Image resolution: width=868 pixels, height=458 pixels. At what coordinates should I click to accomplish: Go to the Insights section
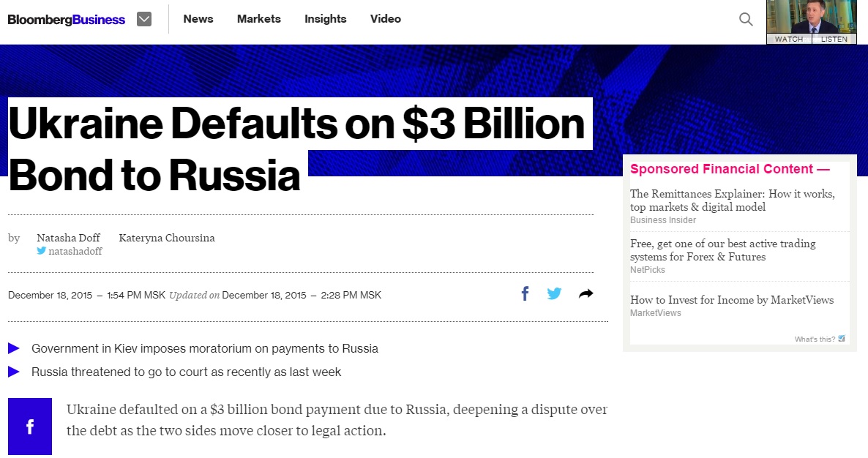click(326, 19)
